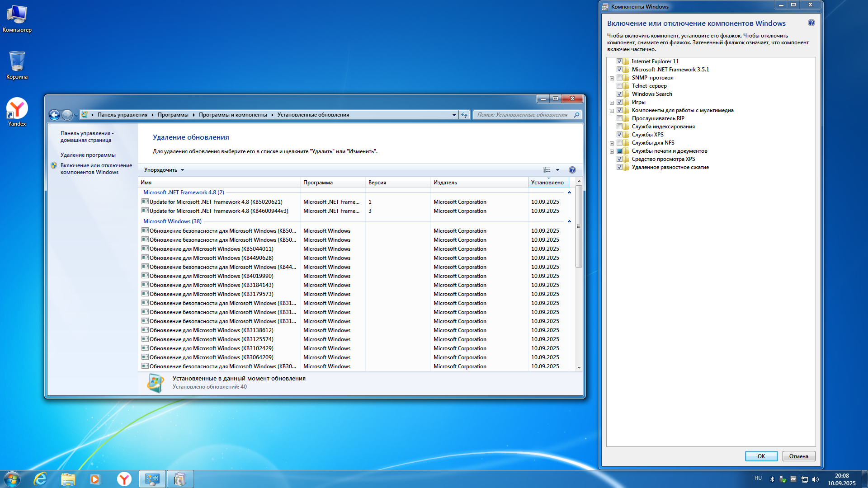868x488 pixels.
Task: Enable the Telnet-сервер checkbox
Action: pos(620,85)
